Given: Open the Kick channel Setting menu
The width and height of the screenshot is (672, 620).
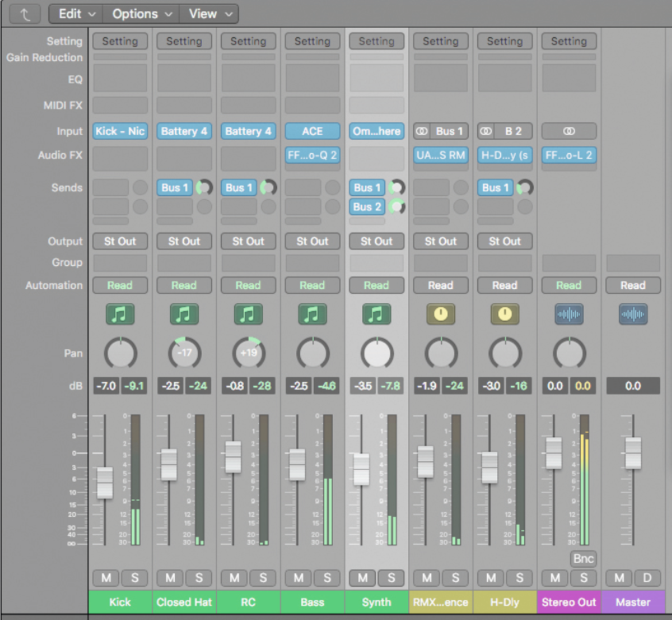Looking at the screenshot, I should [120, 41].
